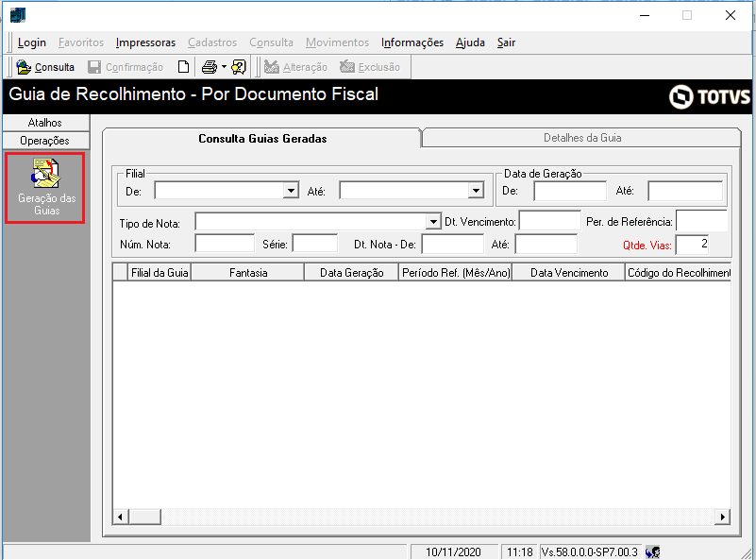756x560 pixels.
Task: Click the Per. de Referência field
Action: (x=701, y=220)
